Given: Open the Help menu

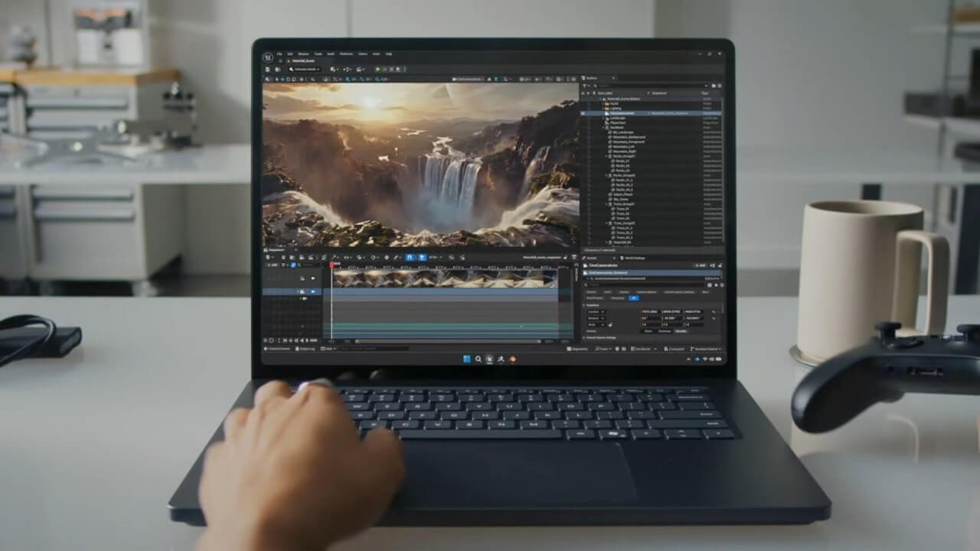Looking at the screenshot, I should 389,54.
